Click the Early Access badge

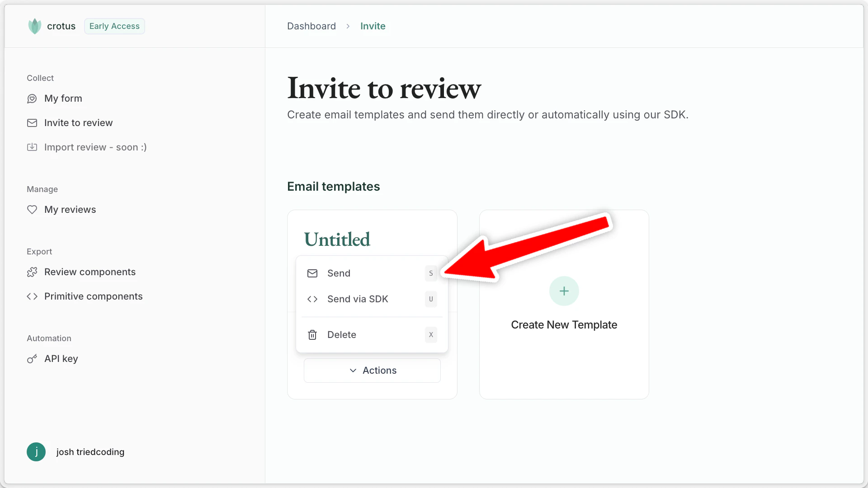click(x=114, y=26)
